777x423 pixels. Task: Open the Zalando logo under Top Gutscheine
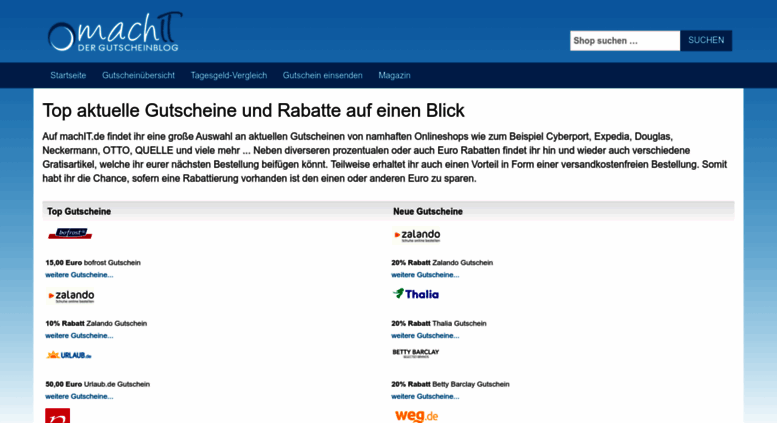click(71, 296)
